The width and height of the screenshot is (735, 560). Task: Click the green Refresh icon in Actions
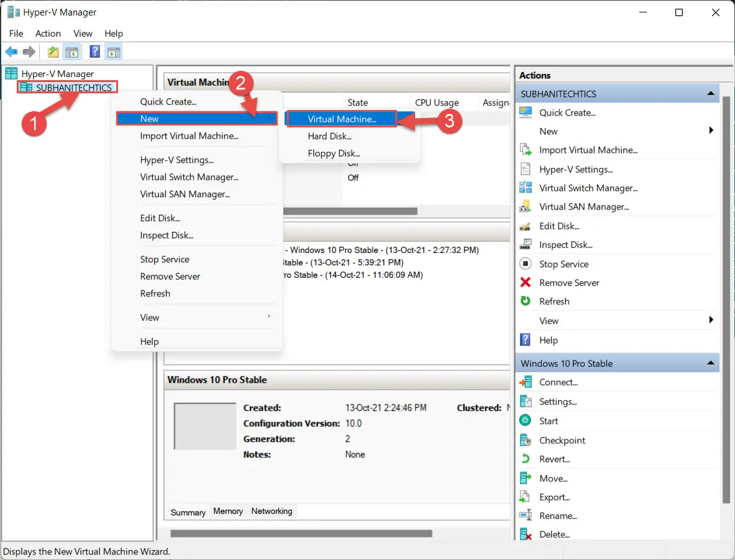pos(526,301)
